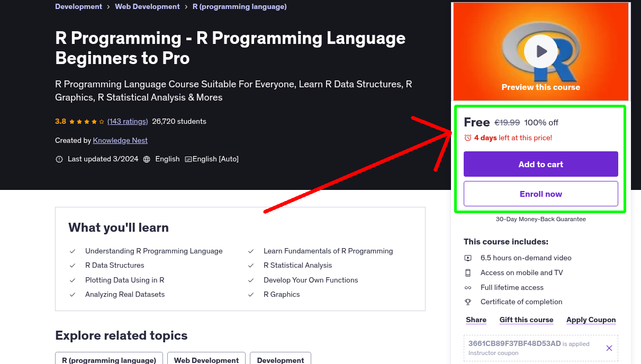This screenshot has width=641, height=364.
Task: Click checkmark beside R Graphics
Action: (251, 294)
